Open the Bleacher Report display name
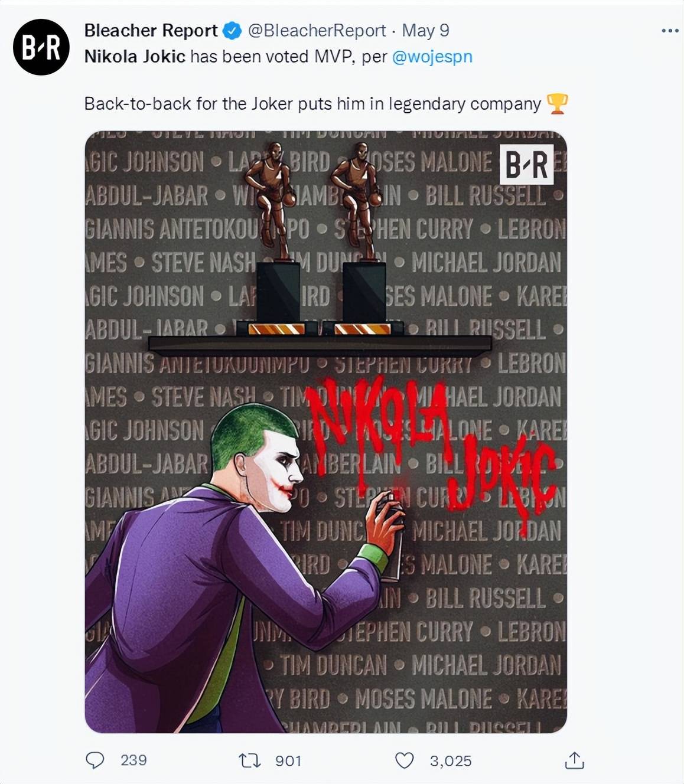684x784 pixels. coord(151,30)
